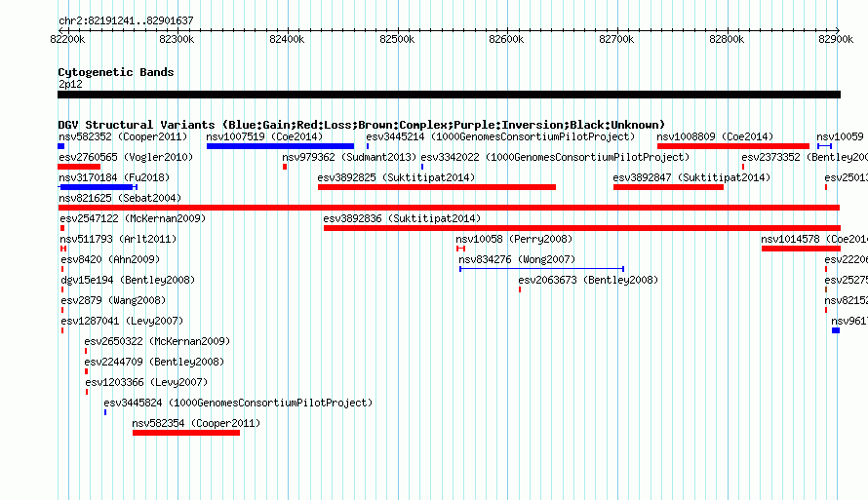The image size is (868, 500).
Task: Click dgv15e194 (Bentley2008) label
Action: tap(128, 280)
